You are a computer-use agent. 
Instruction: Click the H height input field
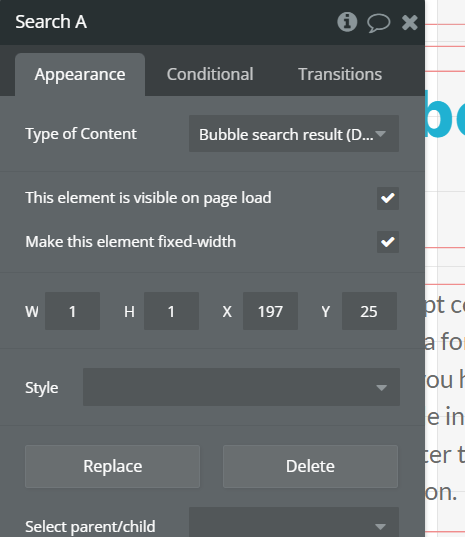coord(171,311)
